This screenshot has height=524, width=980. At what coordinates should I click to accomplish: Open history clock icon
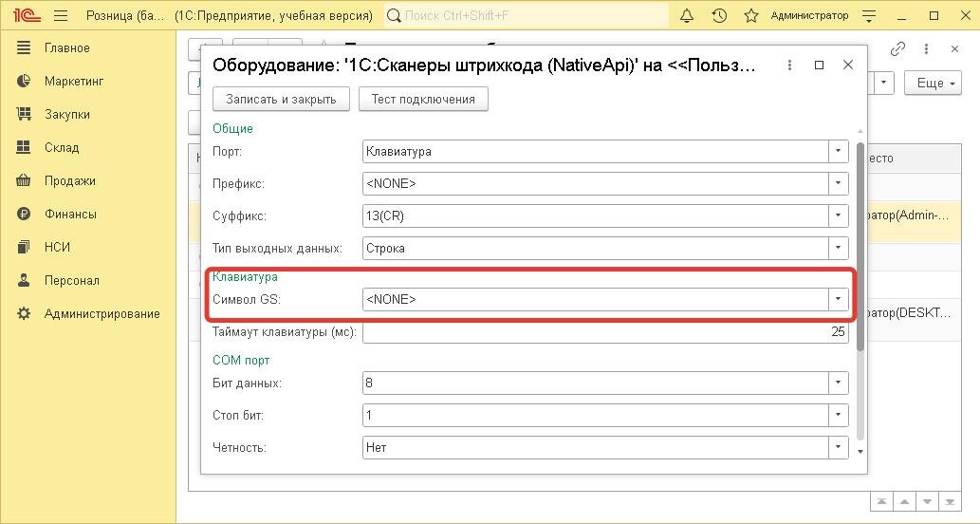[x=719, y=15]
